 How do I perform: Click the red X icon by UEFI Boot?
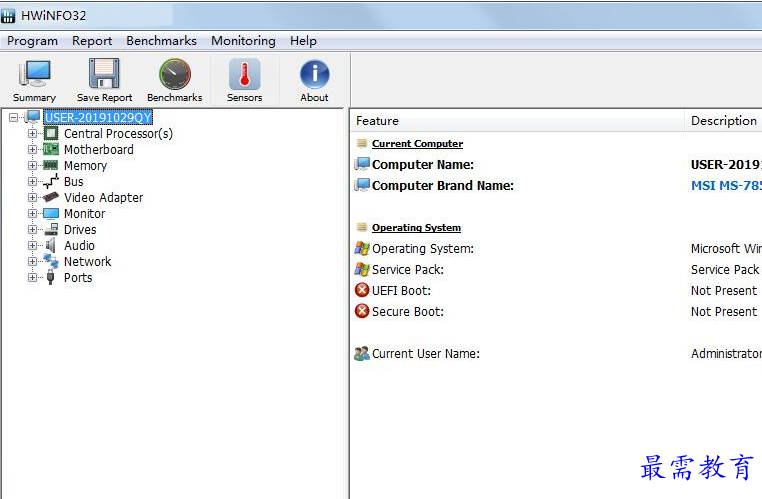362,290
